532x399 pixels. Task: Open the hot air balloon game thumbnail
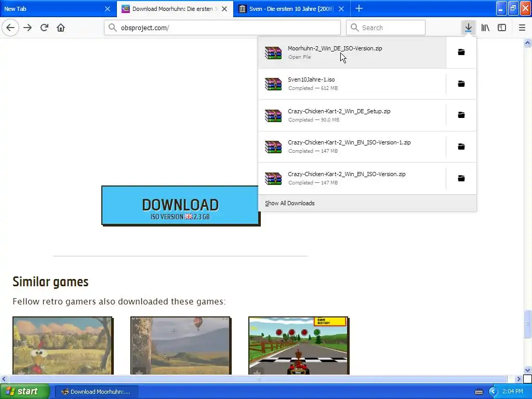[x=180, y=345]
